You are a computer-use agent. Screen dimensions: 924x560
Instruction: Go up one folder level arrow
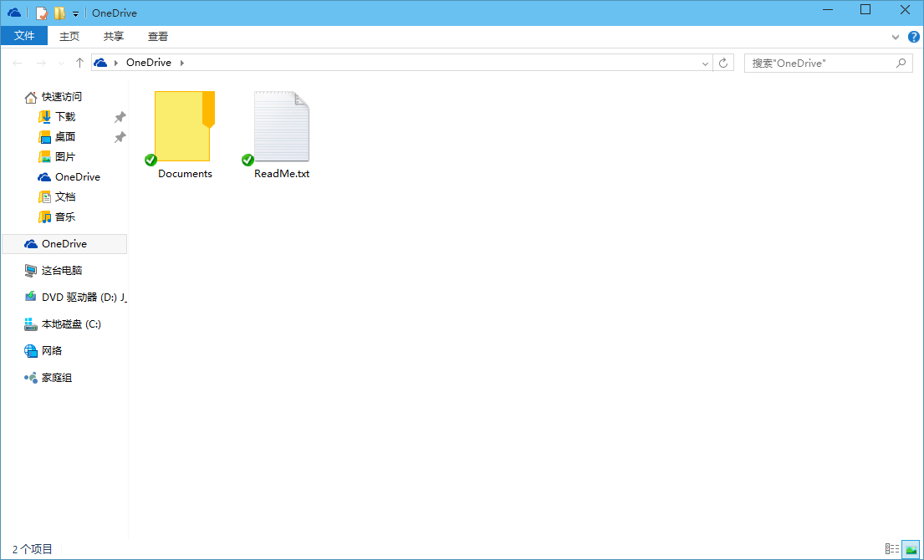(x=79, y=63)
